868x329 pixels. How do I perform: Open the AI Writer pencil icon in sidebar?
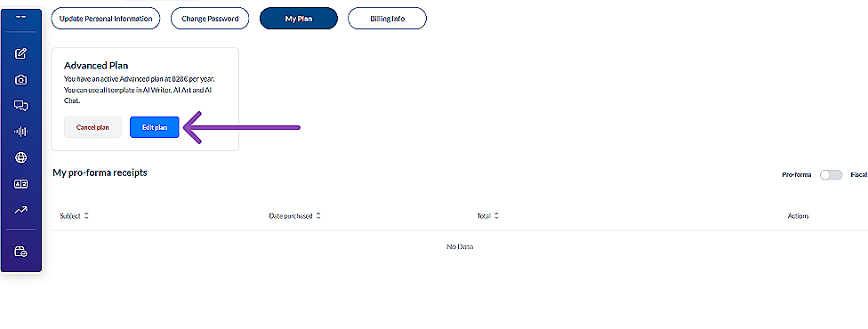[21, 53]
